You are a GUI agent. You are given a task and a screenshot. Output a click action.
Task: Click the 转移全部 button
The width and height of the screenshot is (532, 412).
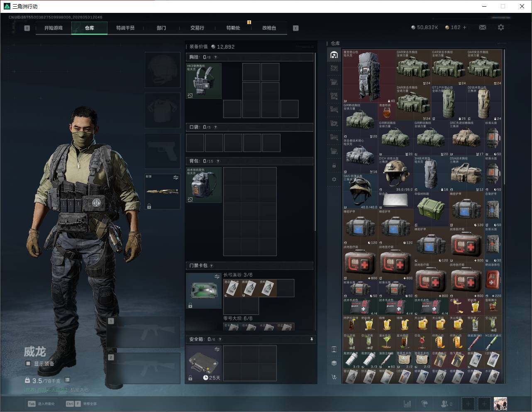pos(81,404)
